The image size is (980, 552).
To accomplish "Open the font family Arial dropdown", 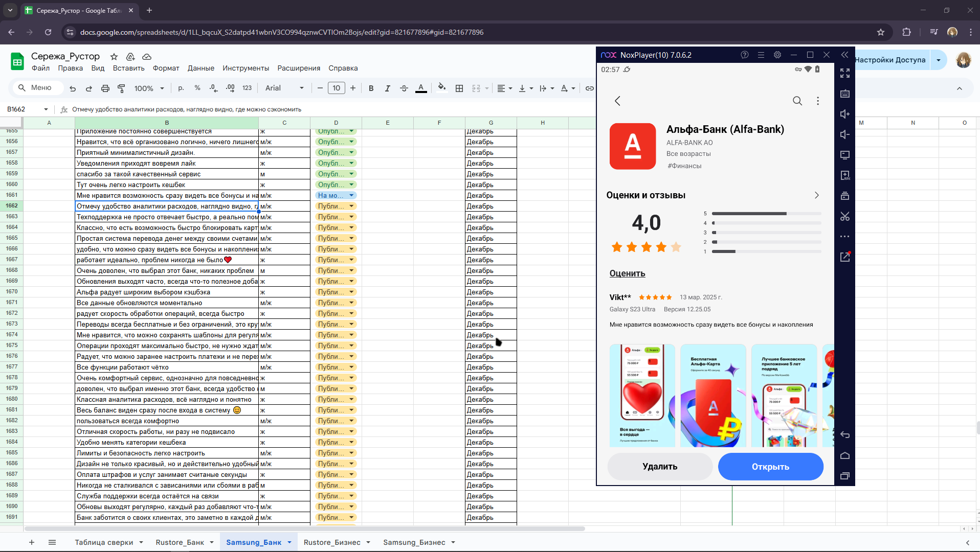I will (x=284, y=88).
